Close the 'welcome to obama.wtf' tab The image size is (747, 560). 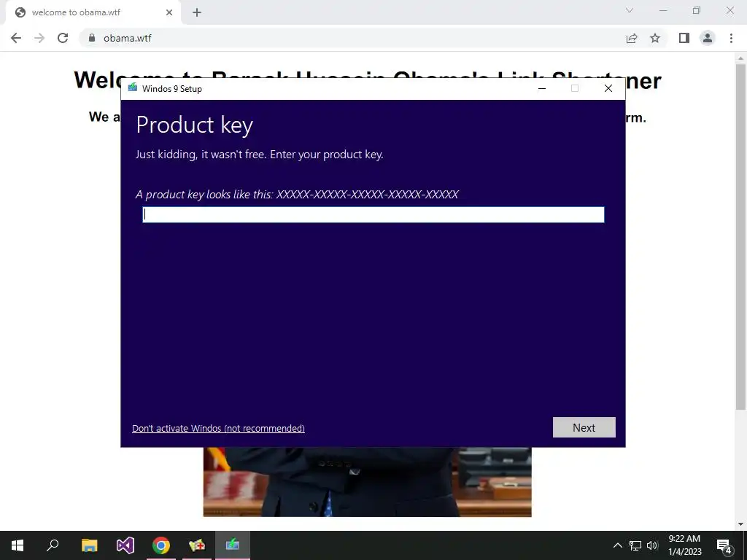point(169,12)
